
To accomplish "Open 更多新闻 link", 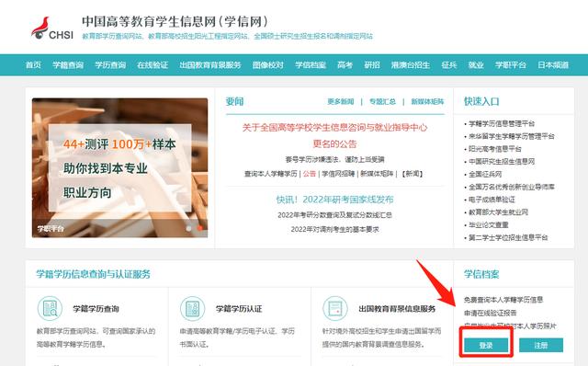I will click(341, 101).
